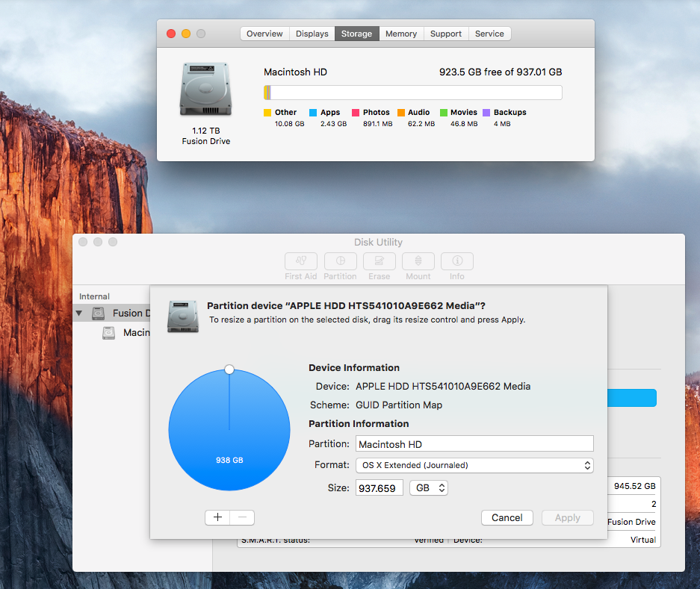Switch to the Displays tab
Image resolution: width=700 pixels, height=589 pixels.
tap(312, 34)
